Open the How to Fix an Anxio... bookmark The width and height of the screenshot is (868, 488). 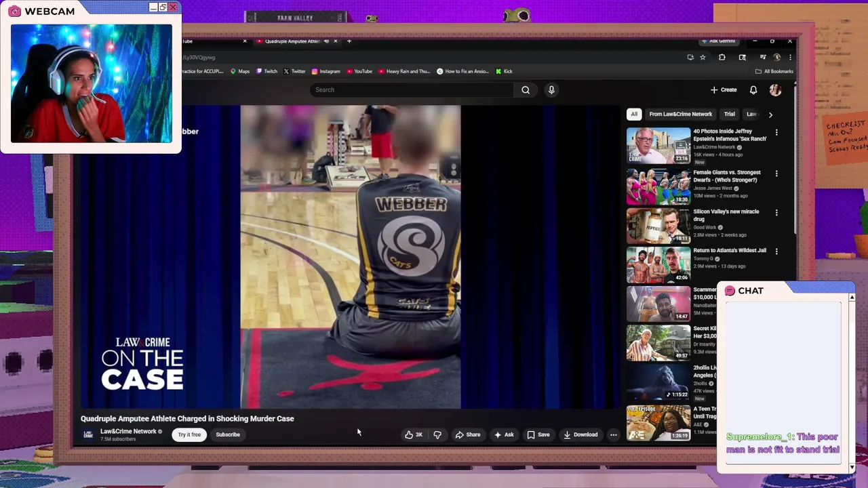click(x=463, y=71)
